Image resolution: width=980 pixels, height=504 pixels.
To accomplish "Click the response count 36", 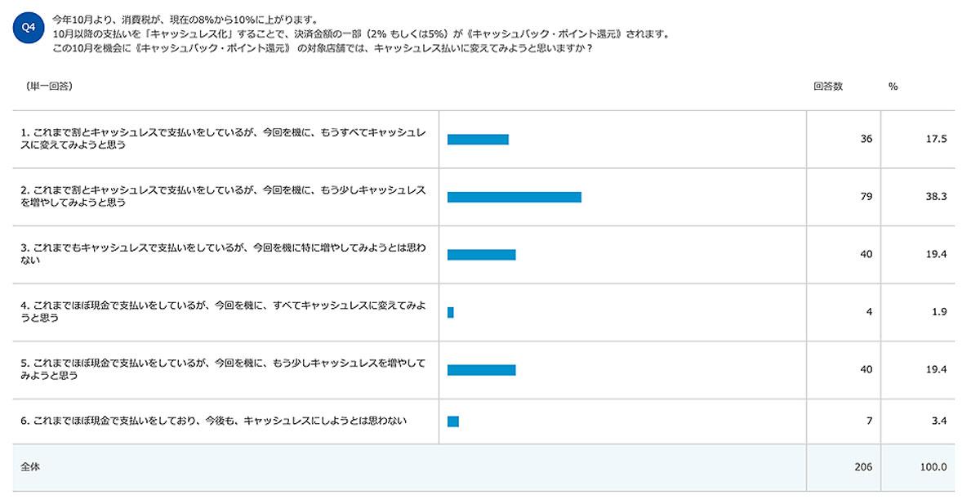I will [866, 139].
